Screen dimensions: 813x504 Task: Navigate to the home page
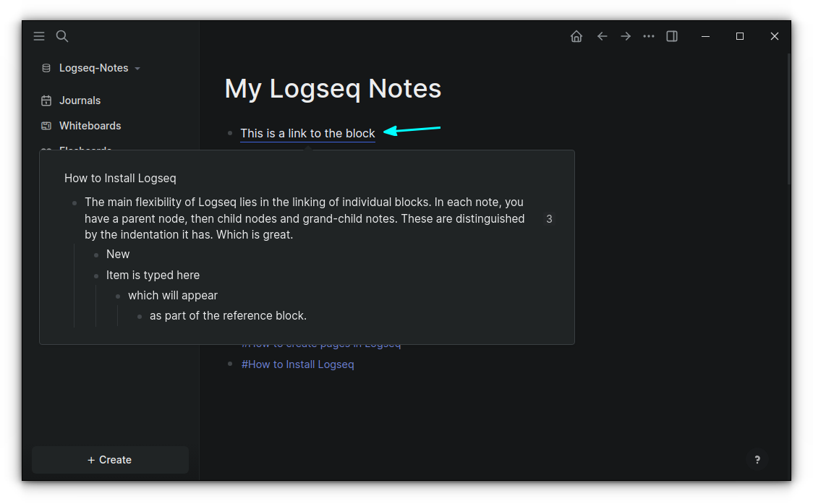pyautogui.click(x=576, y=35)
